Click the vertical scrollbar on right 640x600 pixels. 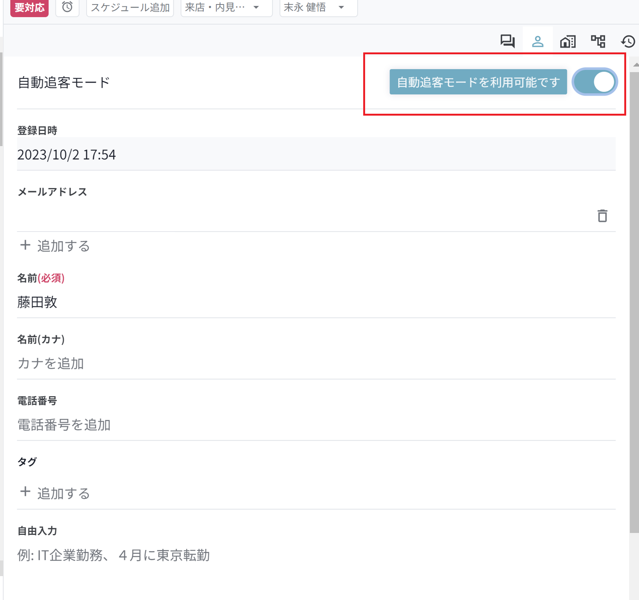point(634,302)
